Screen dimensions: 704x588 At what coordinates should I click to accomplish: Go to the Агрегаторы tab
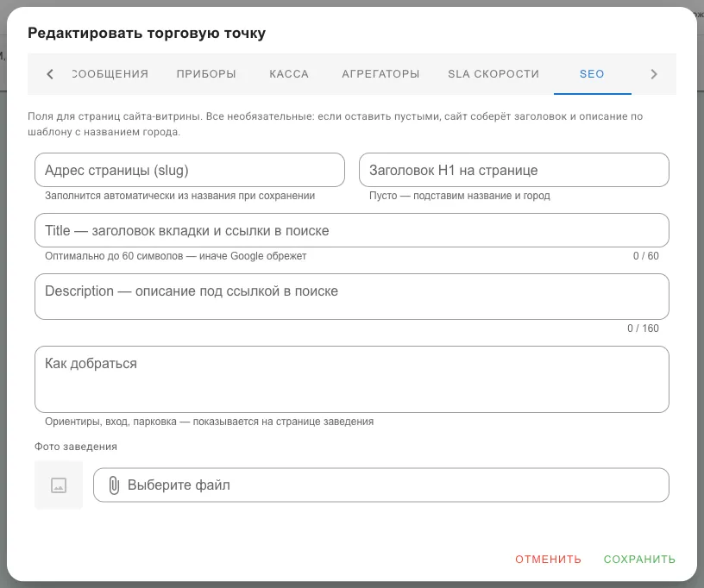(380, 74)
